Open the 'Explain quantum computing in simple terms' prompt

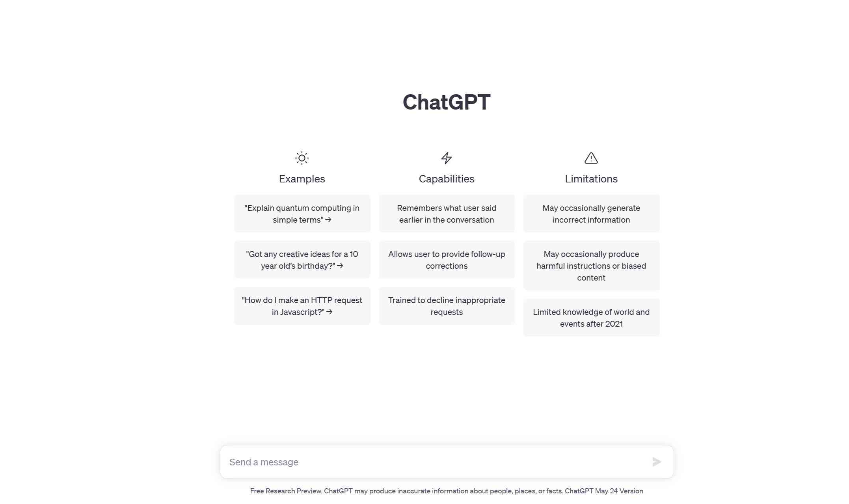click(x=302, y=213)
